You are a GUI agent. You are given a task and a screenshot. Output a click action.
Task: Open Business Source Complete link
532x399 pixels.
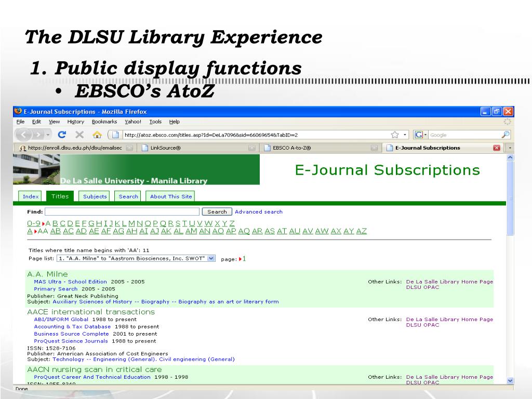coord(71,334)
